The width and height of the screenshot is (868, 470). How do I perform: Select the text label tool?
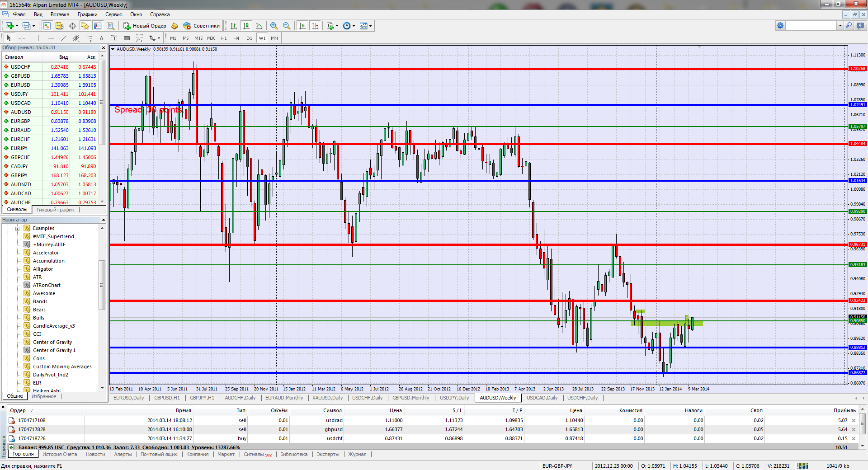point(101,38)
